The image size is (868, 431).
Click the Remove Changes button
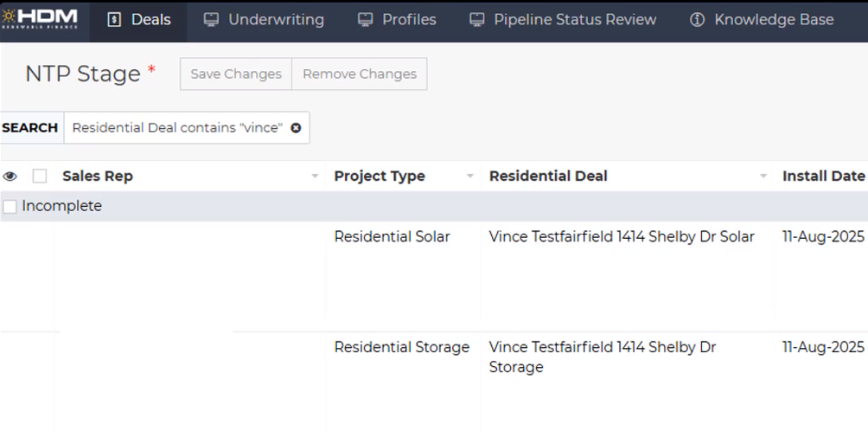pos(360,74)
